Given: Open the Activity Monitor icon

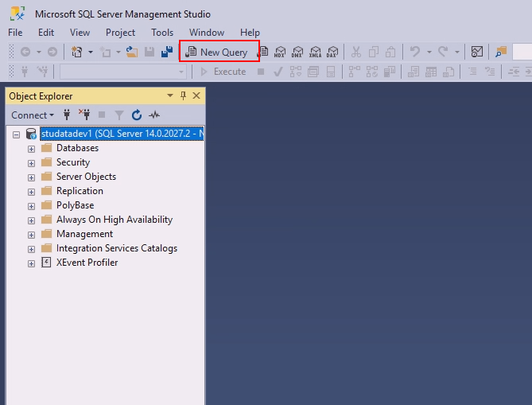Looking at the screenshot, I should [476, 52].
